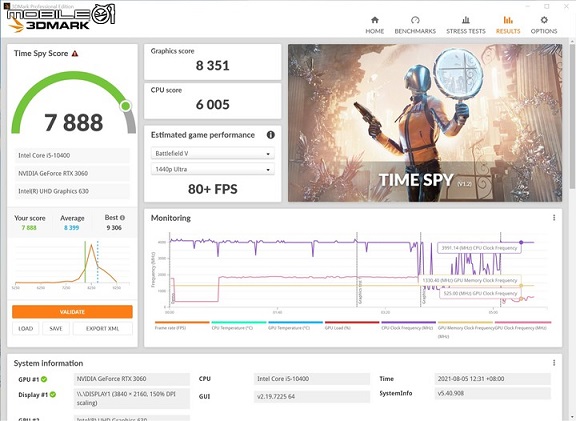Click the GPU #1 green check icon
Viewport: 576px width, 421px height.
tap(44, 379)
